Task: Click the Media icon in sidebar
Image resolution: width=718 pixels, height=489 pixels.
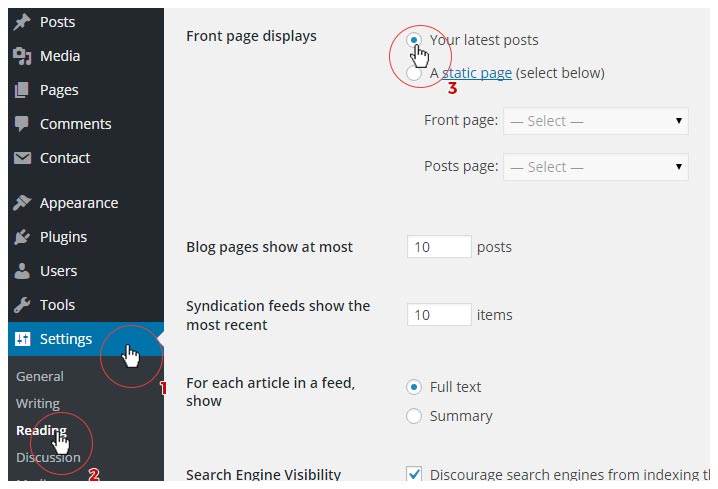Action: [22, 56]
